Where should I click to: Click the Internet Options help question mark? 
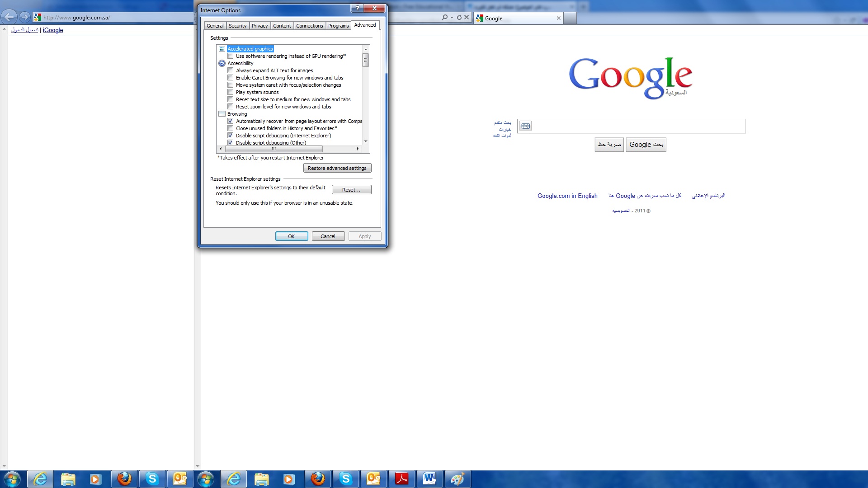coord(357,8)
